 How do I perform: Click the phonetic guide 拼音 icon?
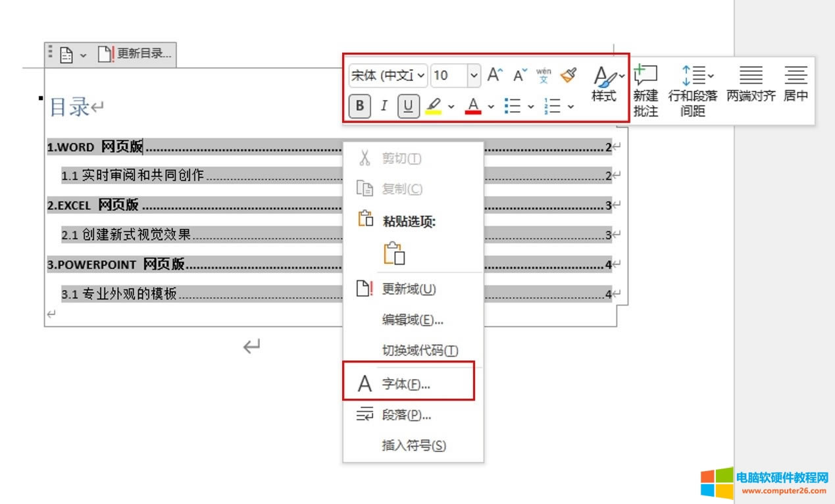tap(543, 75)
